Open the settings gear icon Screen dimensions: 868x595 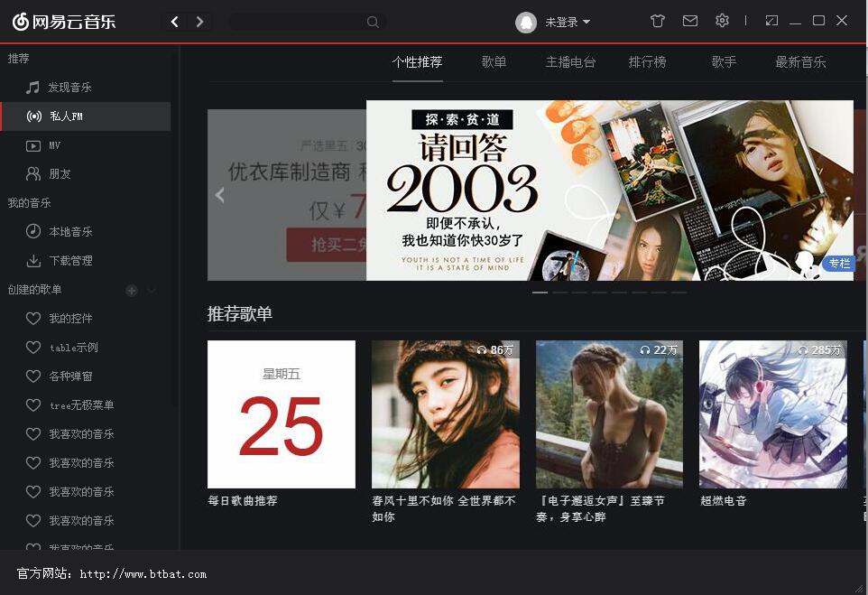[722, 21]
